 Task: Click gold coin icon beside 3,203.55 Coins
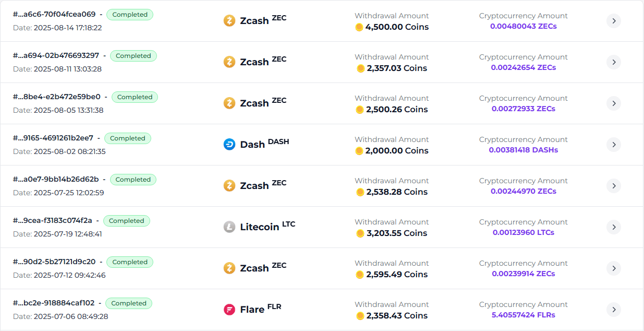click(x=360, y=233)
